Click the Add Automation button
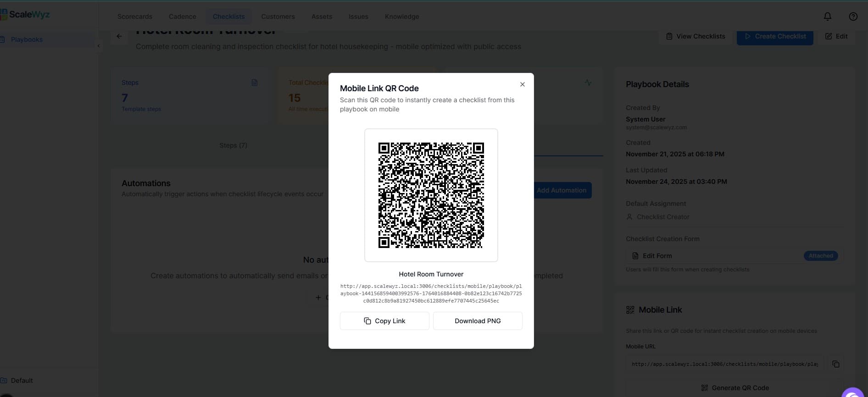868x397 pixels. pyautogui.click(x=562, y=190)
